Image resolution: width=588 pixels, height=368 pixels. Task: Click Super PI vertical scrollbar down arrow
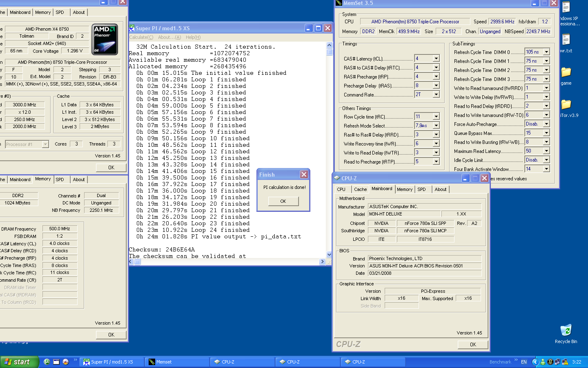pyautogui.click(x=329, y=254)
